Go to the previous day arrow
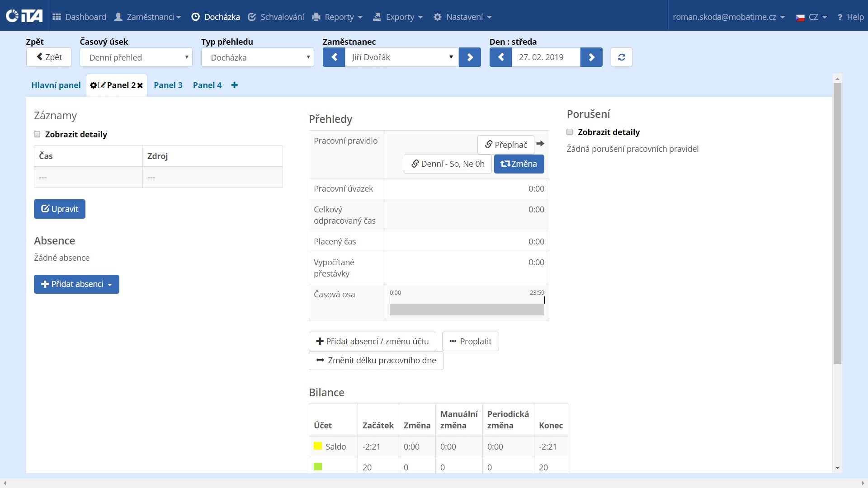Viewport: 868px width, 488px height. click(x=500, y=57)
